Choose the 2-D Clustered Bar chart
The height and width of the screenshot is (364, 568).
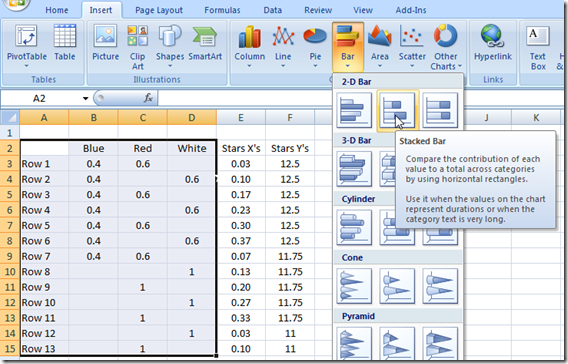pyautogui.click(x=354, y=110)
